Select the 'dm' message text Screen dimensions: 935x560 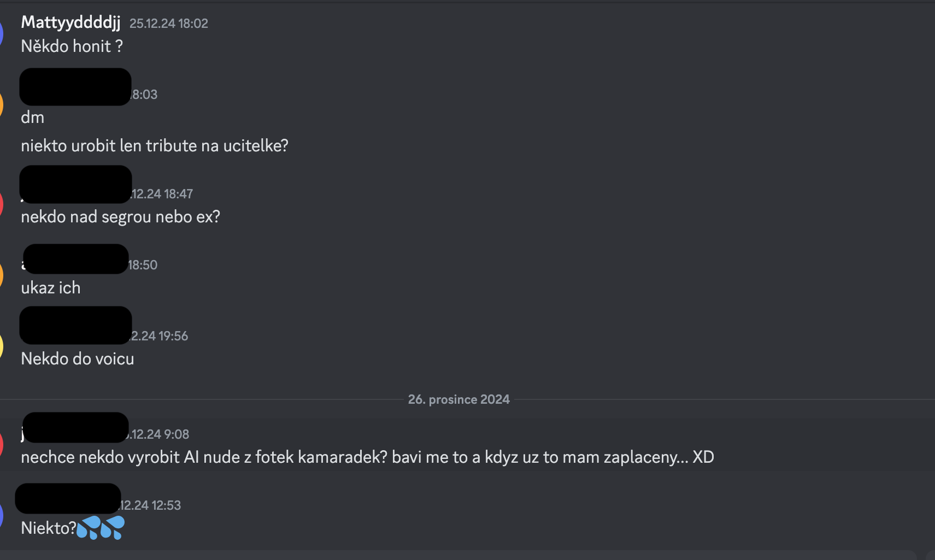(33, 117)
